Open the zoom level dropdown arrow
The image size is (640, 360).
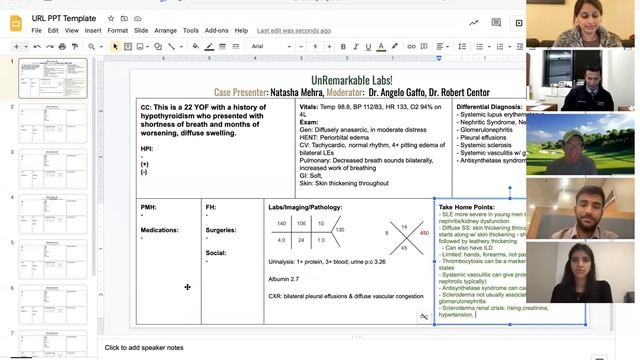pyautogui.click(x=101, y=47)
